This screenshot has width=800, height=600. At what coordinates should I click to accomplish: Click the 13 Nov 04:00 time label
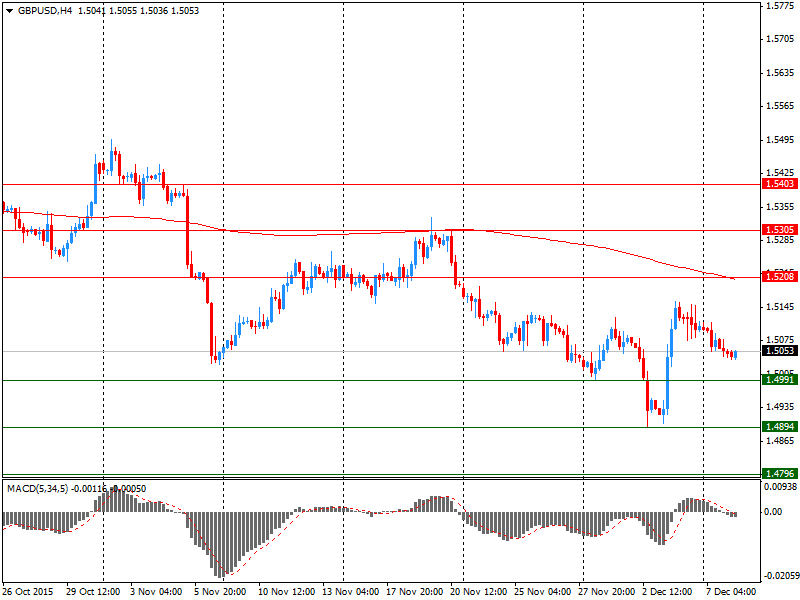point(351,592)
